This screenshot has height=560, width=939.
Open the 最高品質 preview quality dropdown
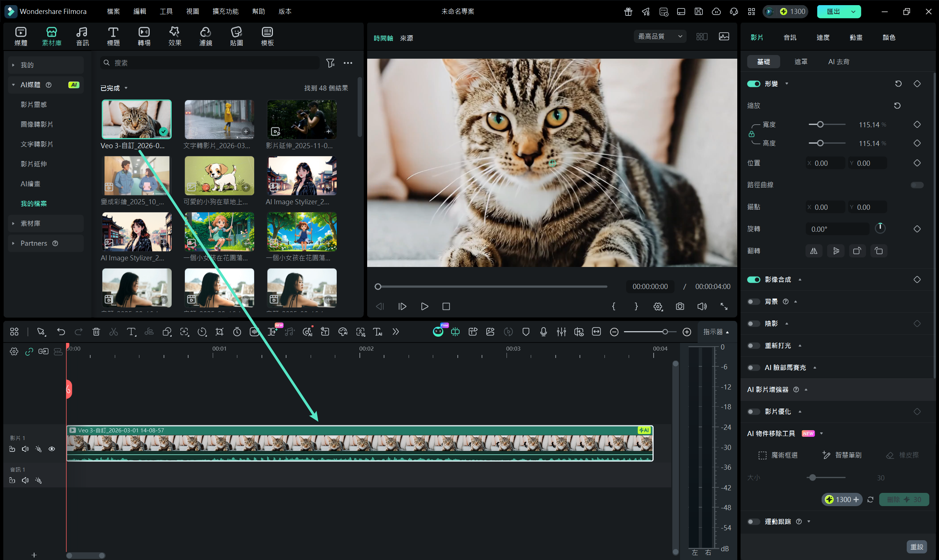point(660,37)
